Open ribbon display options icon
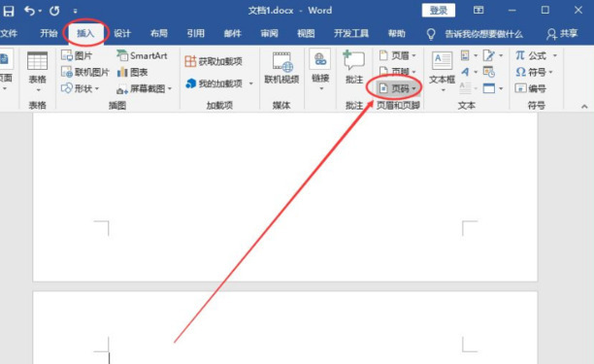Viewport: 594px width, 364px height. pyautogui.click(x=478, y=11)
